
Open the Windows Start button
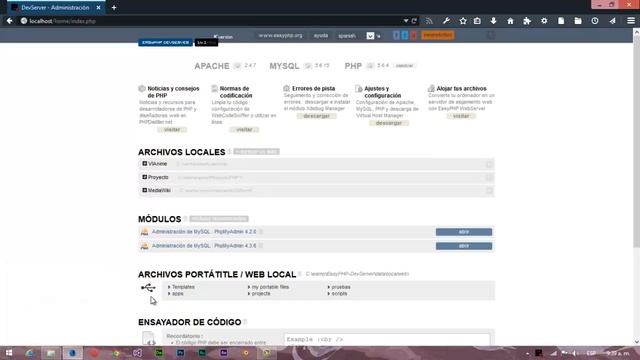click(x=9, y=353)
